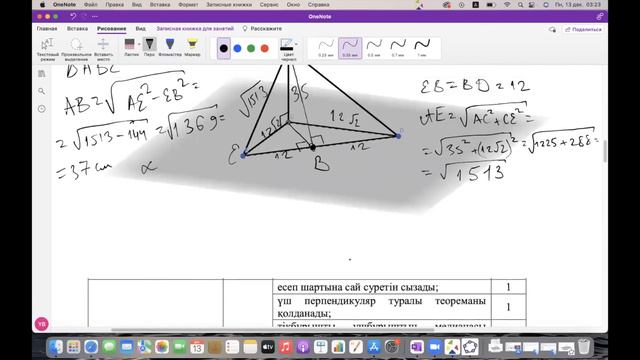The height and width of the screenshot is (360, 640).
Task: Switch to Вид ribbon tab
Action: 140,29
